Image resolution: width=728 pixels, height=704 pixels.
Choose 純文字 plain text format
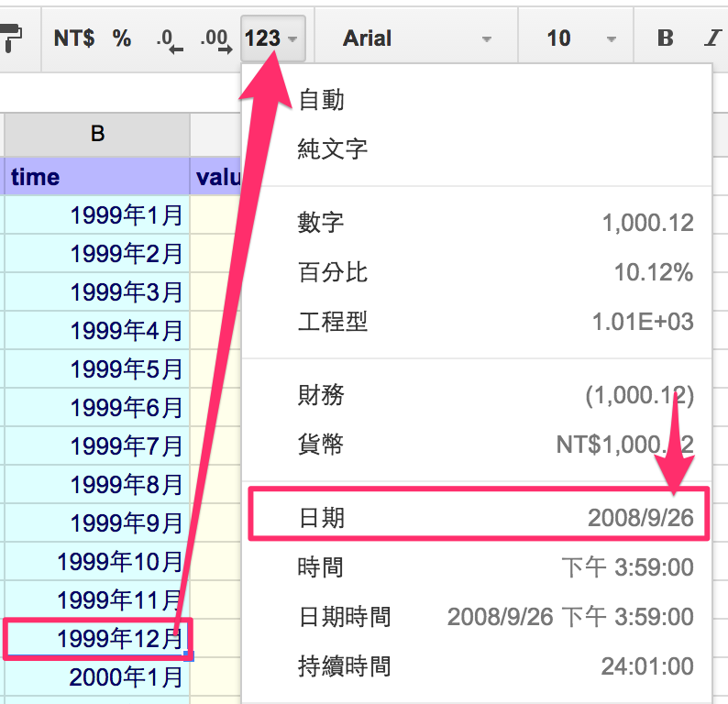coord(477,149)
